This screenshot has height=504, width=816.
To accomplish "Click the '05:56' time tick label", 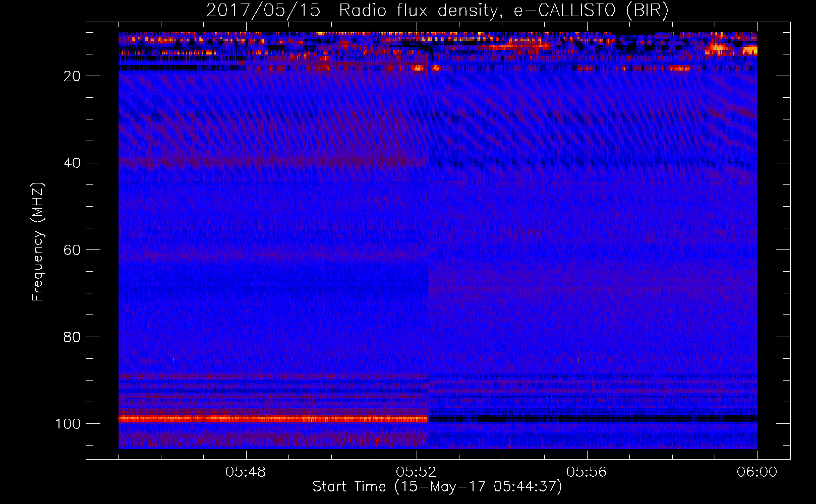I will (587, 472).
